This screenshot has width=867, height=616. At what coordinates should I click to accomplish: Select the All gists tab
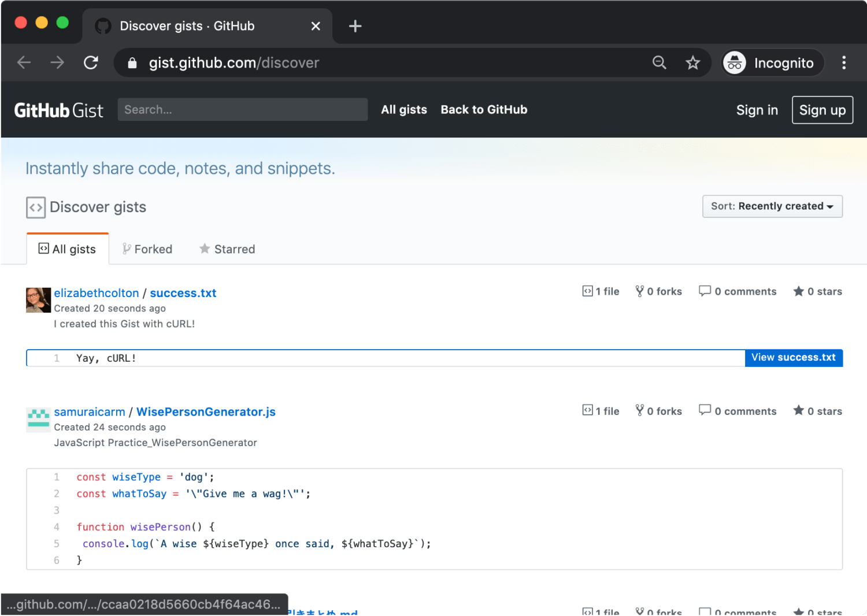pyautogui.click(x=68, y=249)
